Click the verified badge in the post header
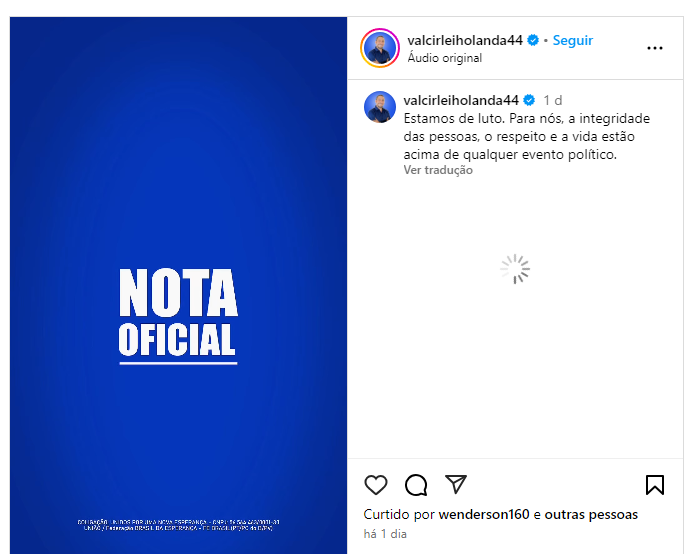 click(x=533, y=40)
